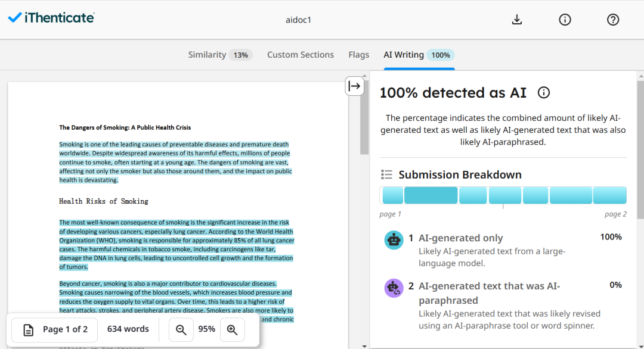The image size is (644, 349).
Task: Click the 100% detected as AI heading
Action: [x=453, y=93]
